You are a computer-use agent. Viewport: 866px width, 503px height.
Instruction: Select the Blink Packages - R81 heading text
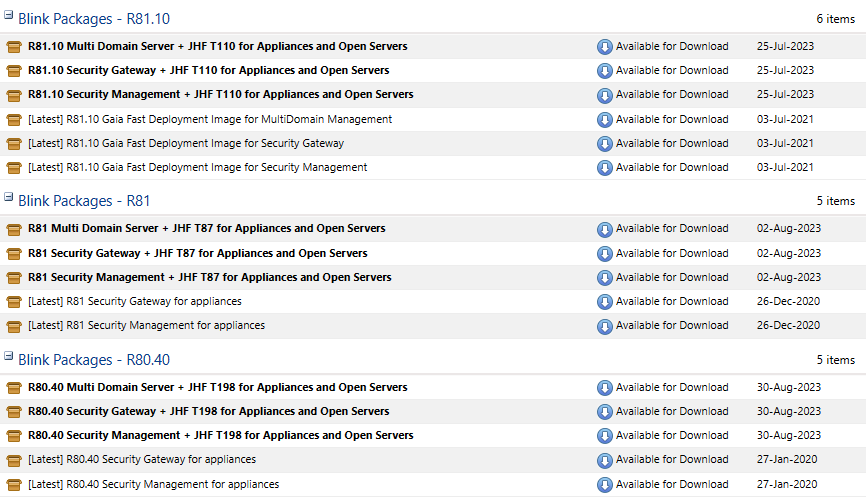point(84,201)
